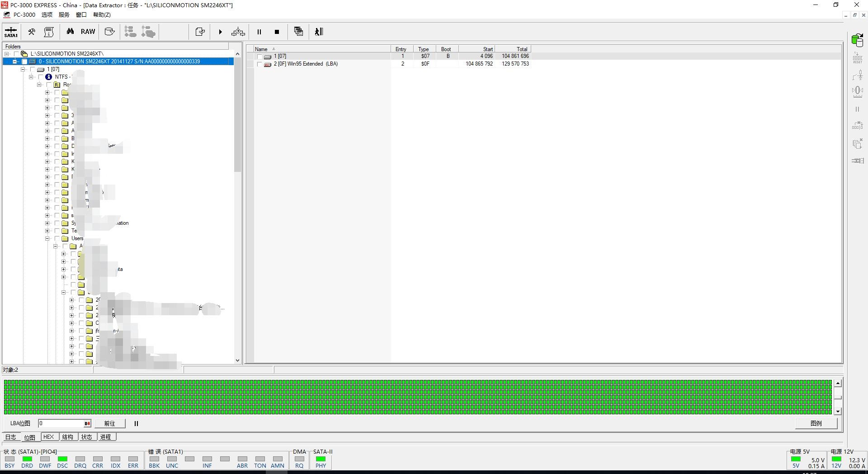The image size is (868, 474).
Task: Collapse the 1 [07] partition tree node
Action: (23, 69)
